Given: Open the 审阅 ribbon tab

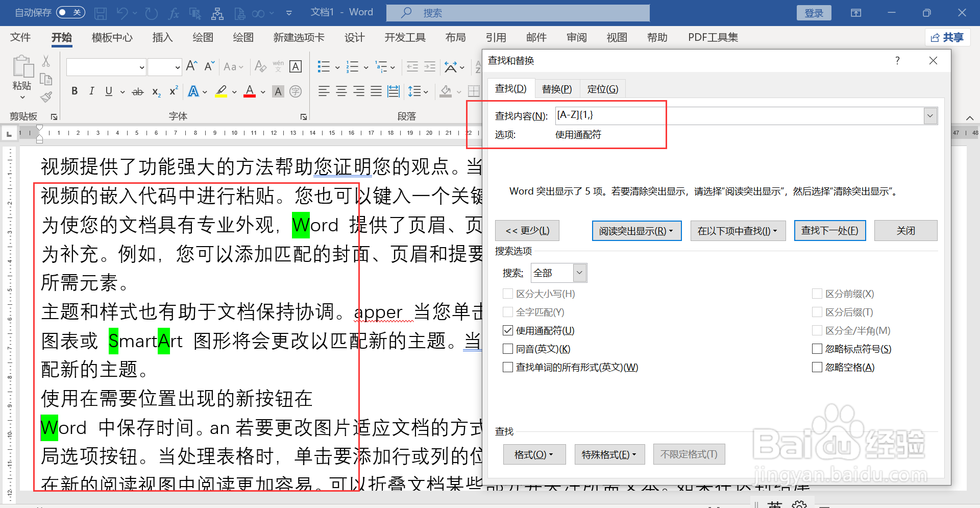Looking at the screenshot, I should (576, 37).
